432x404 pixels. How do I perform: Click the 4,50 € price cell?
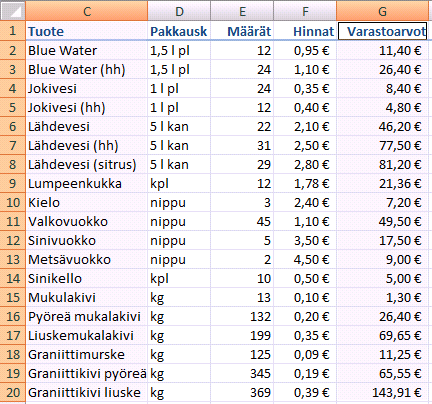point(305,259)
